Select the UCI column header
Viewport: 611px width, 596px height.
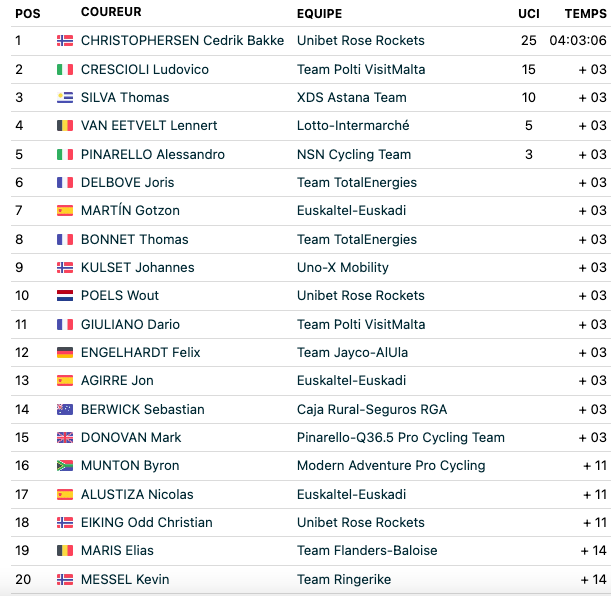coord(529,14)
